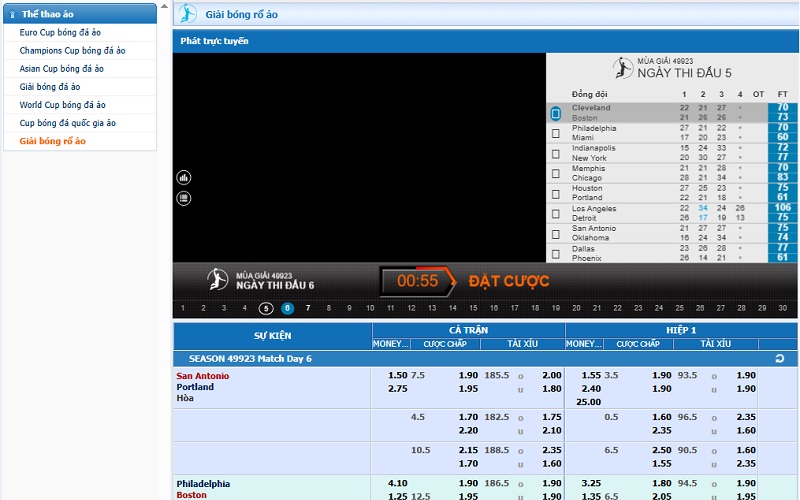Select match day 7 in the day strip

pos(308,308)
